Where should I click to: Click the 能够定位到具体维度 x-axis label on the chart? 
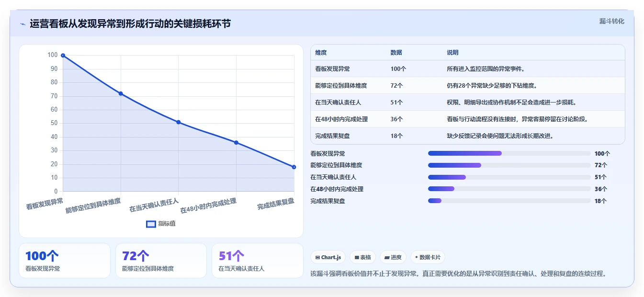93,205
